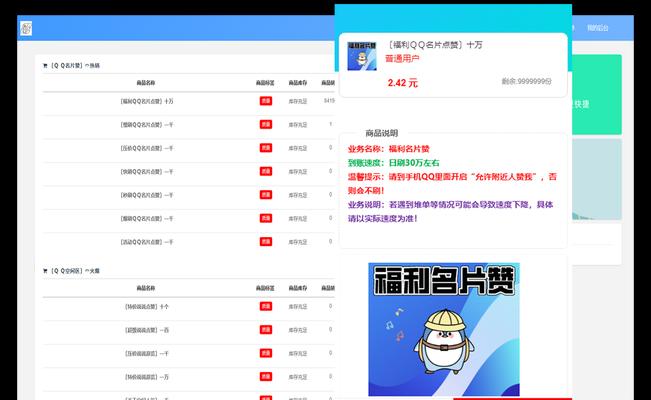Screen dimensions: 651x400
Task: Click the small product thumbnail in the detail panel
Action: click(362, 56)
